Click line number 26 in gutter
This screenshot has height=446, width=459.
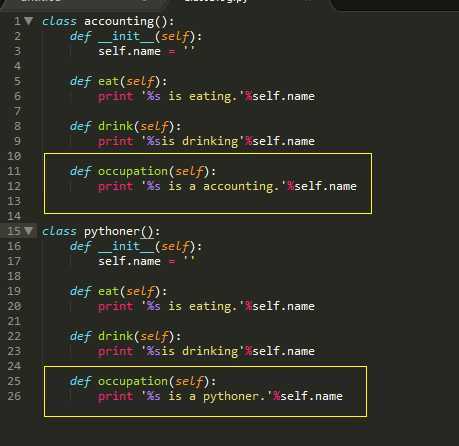[14, 396]
